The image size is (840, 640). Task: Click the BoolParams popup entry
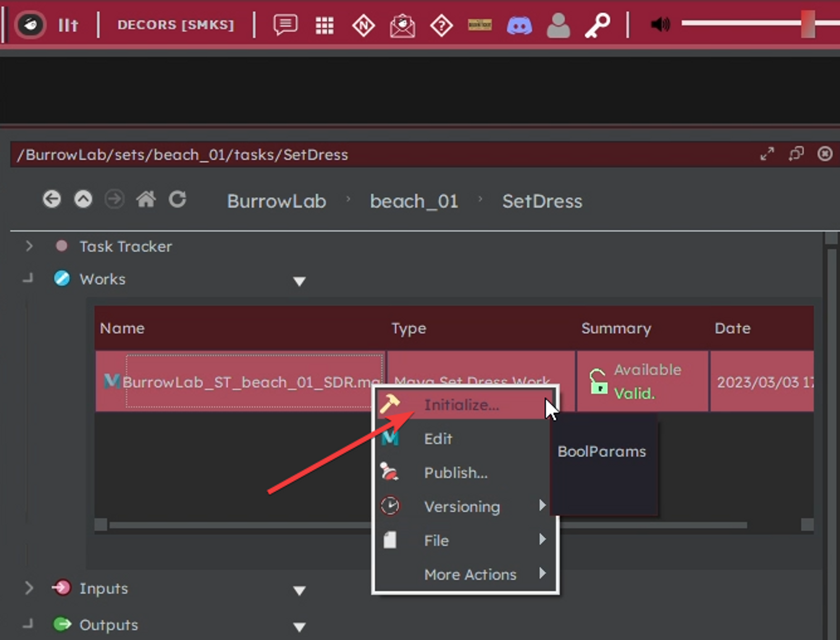[601, 451]
